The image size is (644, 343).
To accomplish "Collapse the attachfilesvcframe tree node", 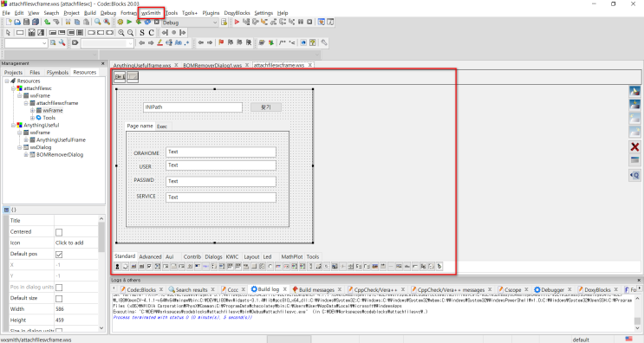I will click(x=26, y=103).
